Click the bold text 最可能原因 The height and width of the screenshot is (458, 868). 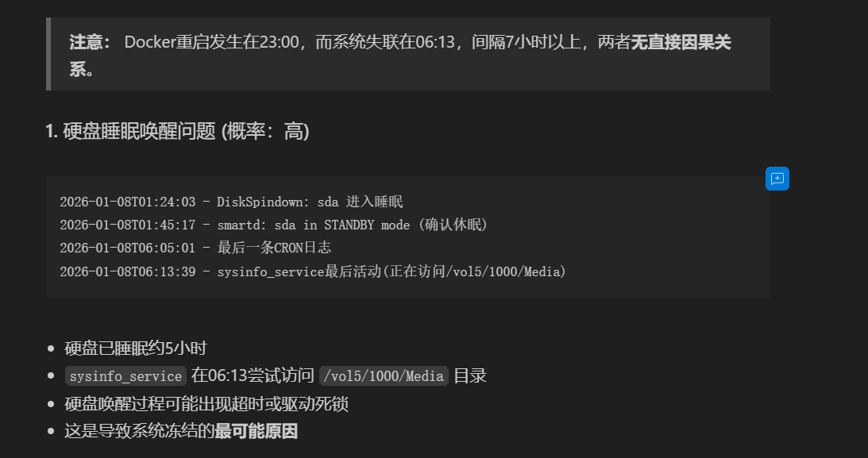click(256, 432)
